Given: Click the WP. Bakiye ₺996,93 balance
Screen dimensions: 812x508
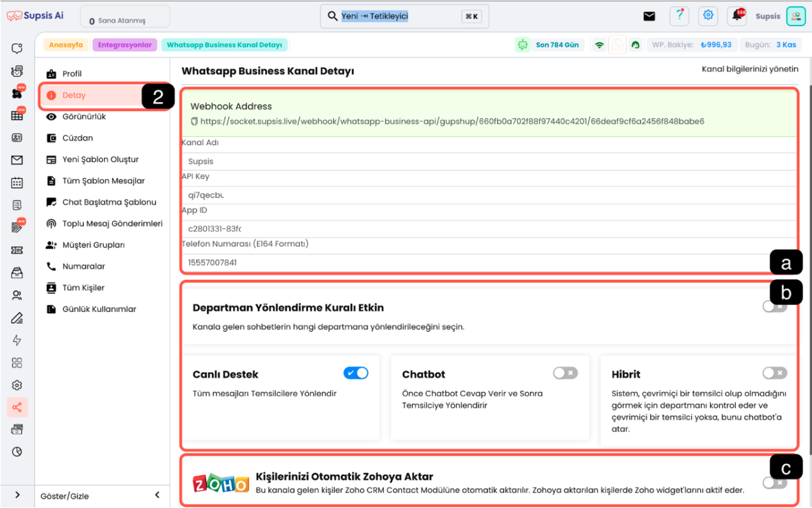Looking at the screenshot, I should pyautogui.click(x=692, y=45).
